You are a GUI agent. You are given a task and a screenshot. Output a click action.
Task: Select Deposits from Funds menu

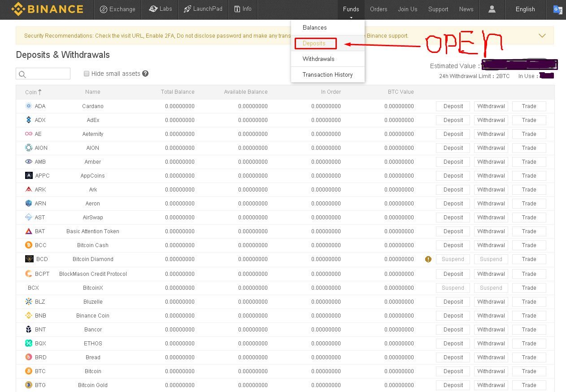(327, 43)
